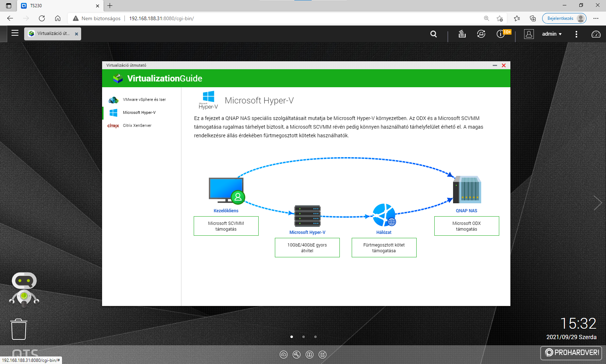Open the QTS search magnifier

[x=434, y=34]
